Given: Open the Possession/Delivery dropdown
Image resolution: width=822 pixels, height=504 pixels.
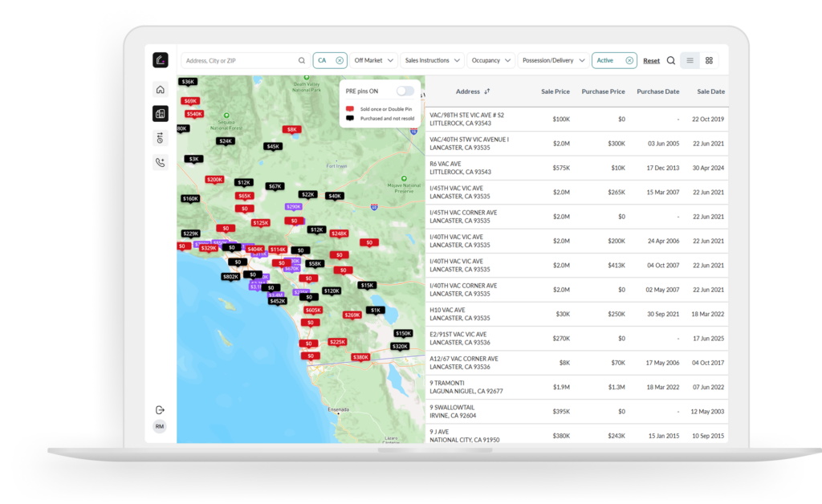Looking at the screenshot, I should coord(553,61).
